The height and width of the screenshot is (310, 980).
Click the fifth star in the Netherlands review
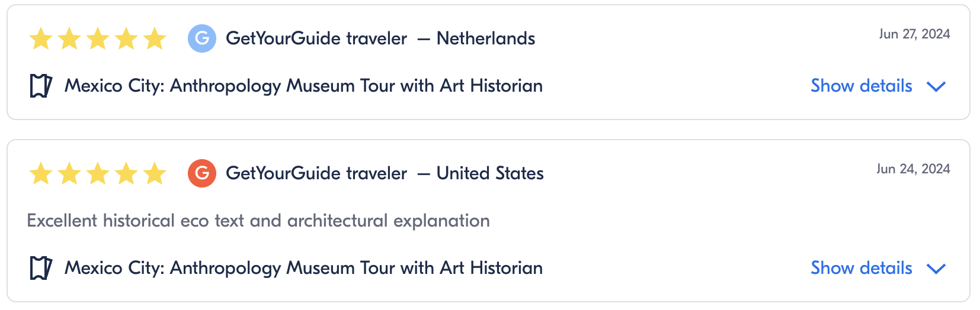(155, 39)
